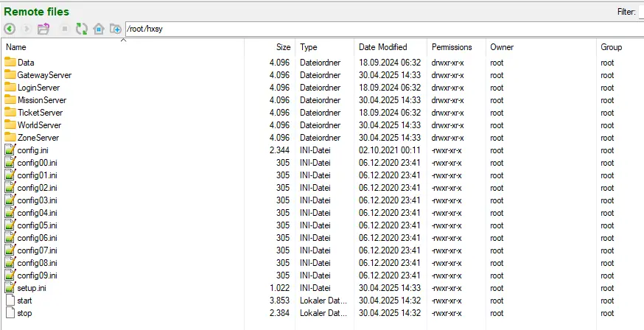Click the "root" owner in the LoginServer row
The height and width of the screenshot is (330, 644).
click(497, 88)
